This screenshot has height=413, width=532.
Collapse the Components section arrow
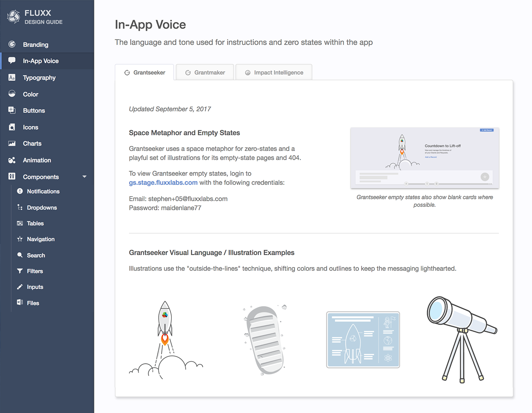84,177
